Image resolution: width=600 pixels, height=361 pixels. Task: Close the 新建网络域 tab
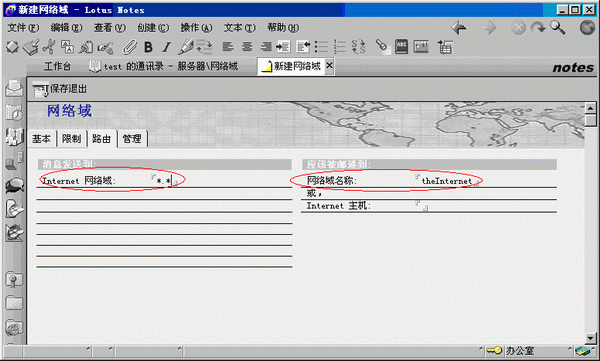(x=329, y=66)
